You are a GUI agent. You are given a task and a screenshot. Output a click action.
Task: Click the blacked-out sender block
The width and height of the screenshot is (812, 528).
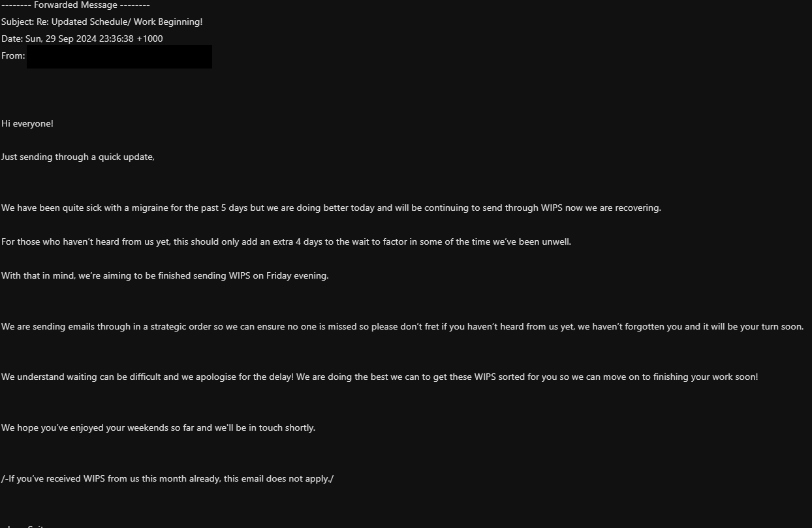[119, 57]
